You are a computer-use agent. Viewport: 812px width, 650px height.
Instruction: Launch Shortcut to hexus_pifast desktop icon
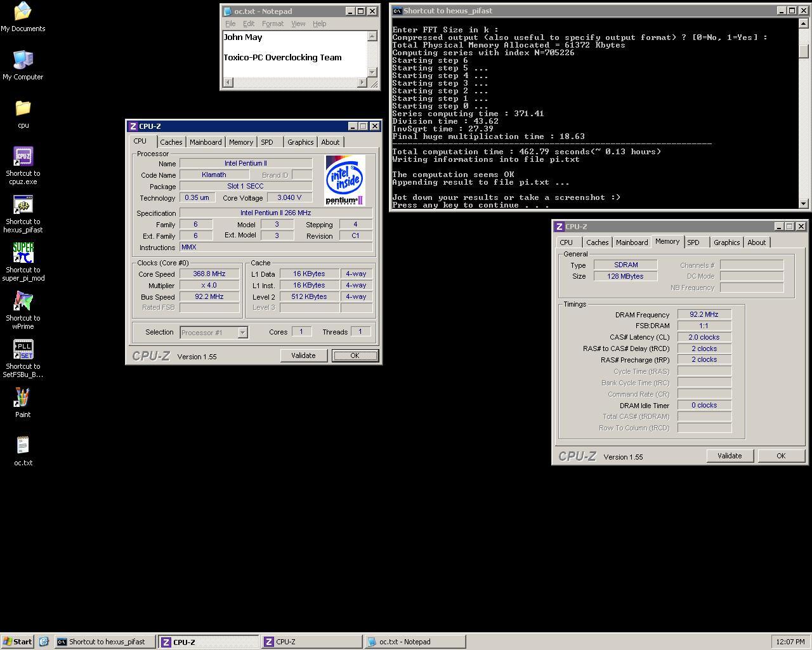coord(23,214)
